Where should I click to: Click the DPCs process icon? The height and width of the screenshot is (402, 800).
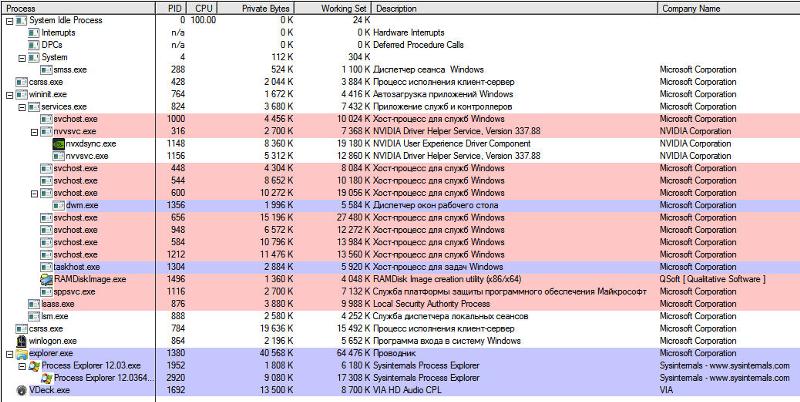(34, 45)
